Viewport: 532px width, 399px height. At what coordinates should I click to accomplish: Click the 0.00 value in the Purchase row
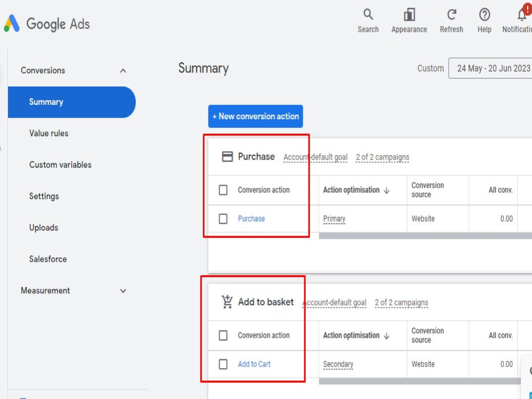[506, 219]
